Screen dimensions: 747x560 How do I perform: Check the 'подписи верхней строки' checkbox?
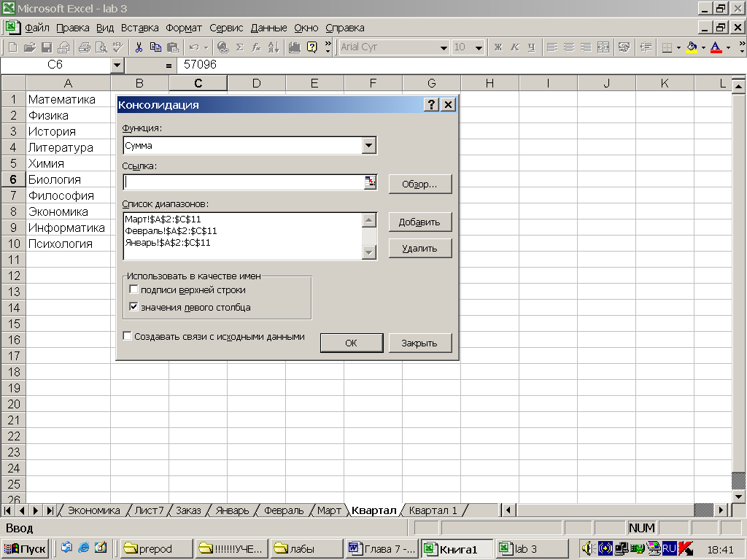[134, 289]
